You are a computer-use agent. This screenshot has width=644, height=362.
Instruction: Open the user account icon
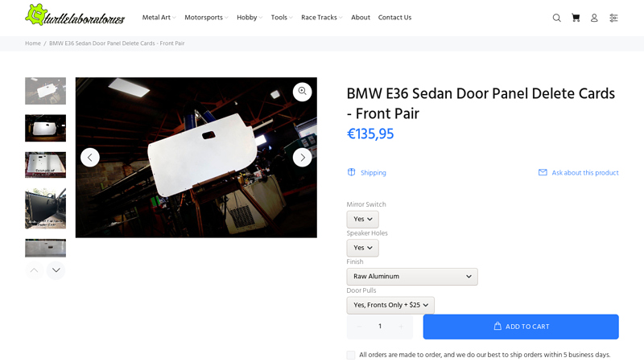[x=594, y=18]
